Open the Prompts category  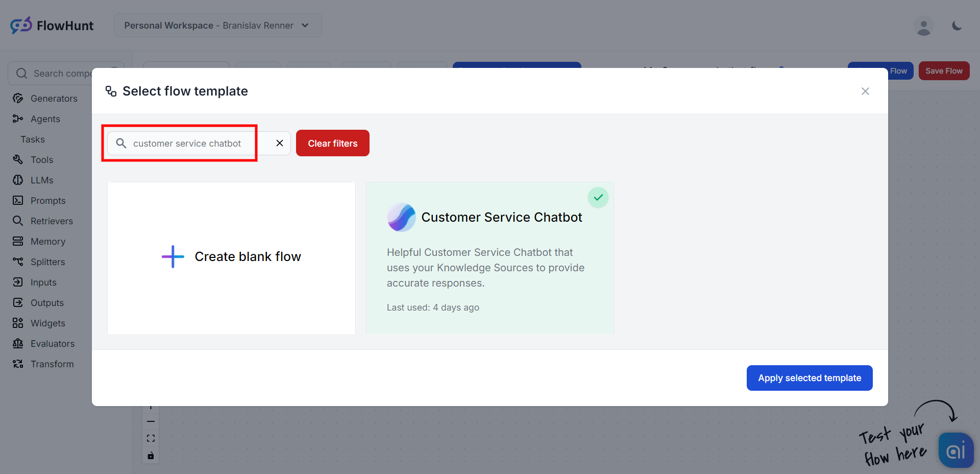point(47,201)
